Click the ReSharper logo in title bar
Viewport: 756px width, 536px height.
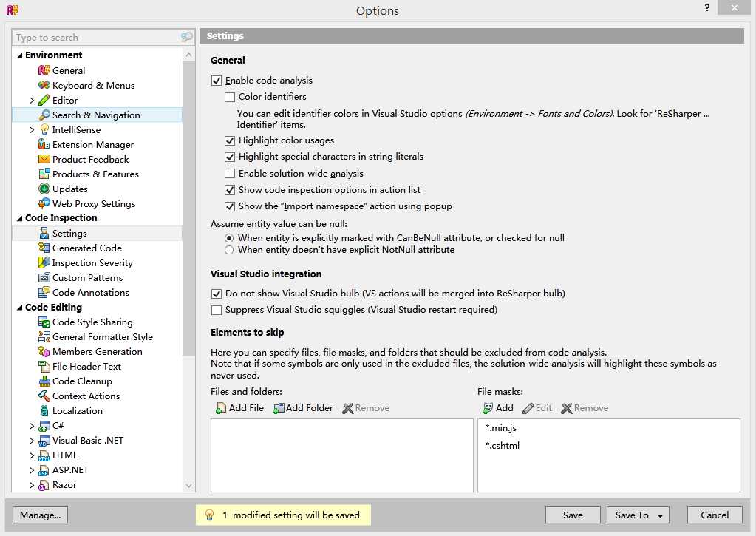click(x=12, y=10)
